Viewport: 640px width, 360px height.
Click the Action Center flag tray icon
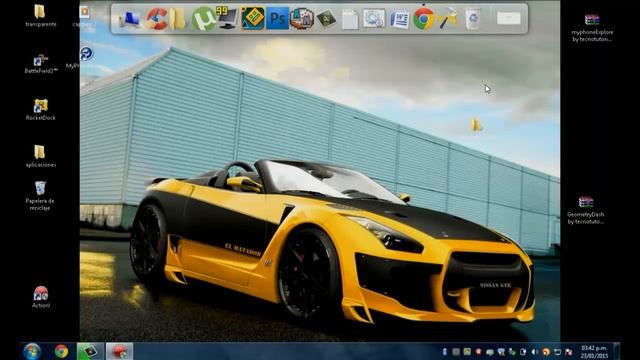click(569, 352)
